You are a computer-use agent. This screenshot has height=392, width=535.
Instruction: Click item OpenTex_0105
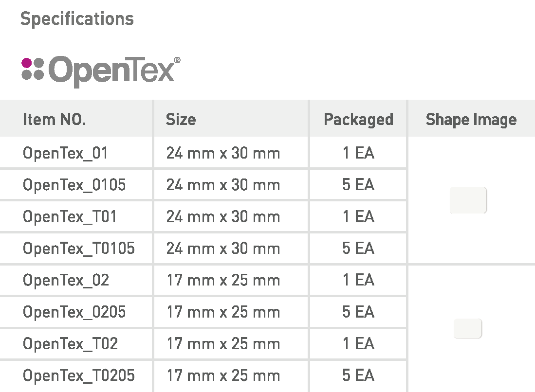point(74,185)
